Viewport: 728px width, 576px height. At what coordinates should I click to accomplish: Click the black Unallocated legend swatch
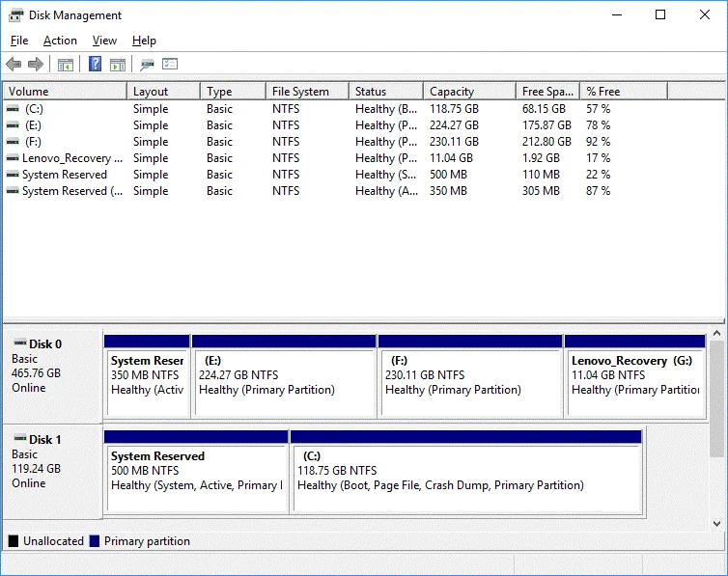14,541
